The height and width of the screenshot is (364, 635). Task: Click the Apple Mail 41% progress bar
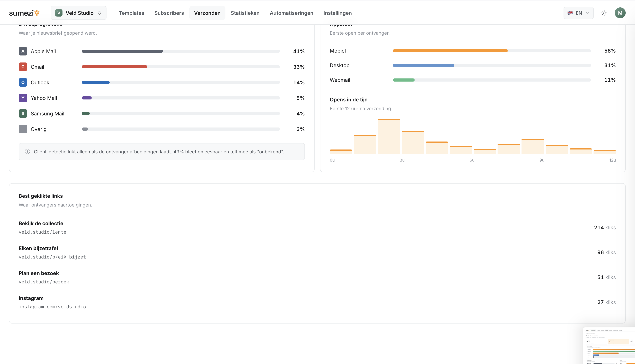coord(181,51)
